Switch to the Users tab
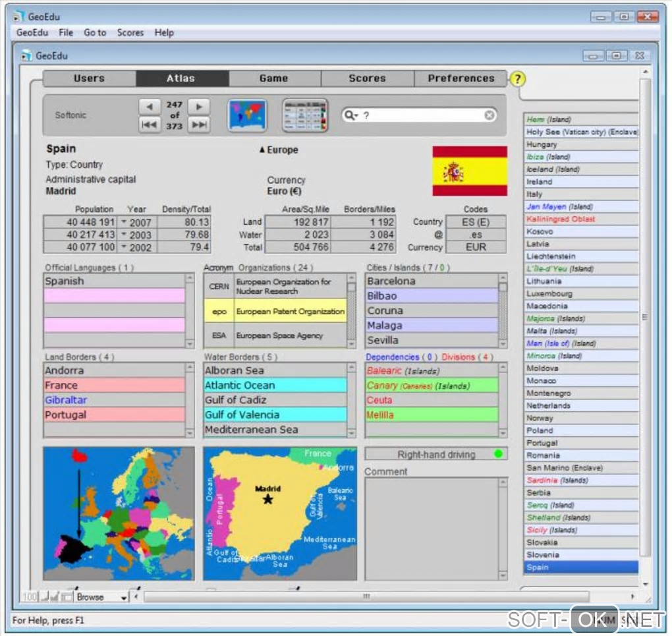Image resolution: width=672 pixels, height=636 pixels. pyautogui.click(x=89, y=78)
